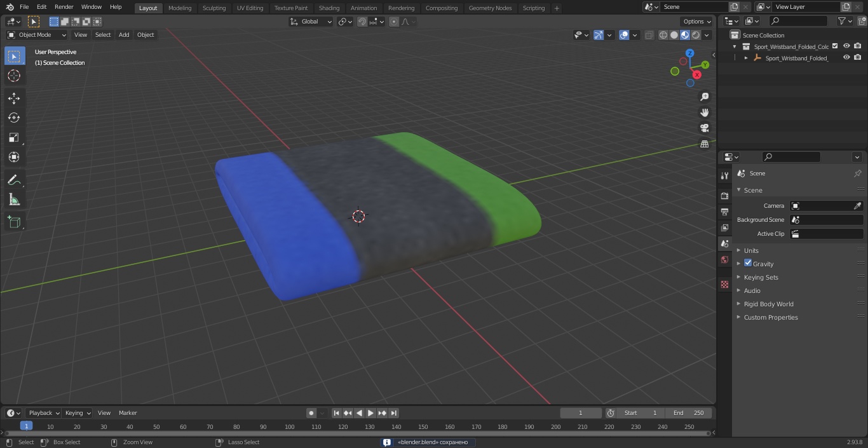Open the Tool properties tab
Screen dimensions: 868x448
click(x=724, y=175)
